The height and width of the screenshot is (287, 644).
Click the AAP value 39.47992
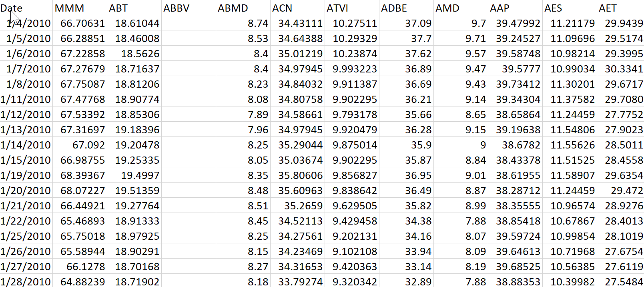coord(515,23)
